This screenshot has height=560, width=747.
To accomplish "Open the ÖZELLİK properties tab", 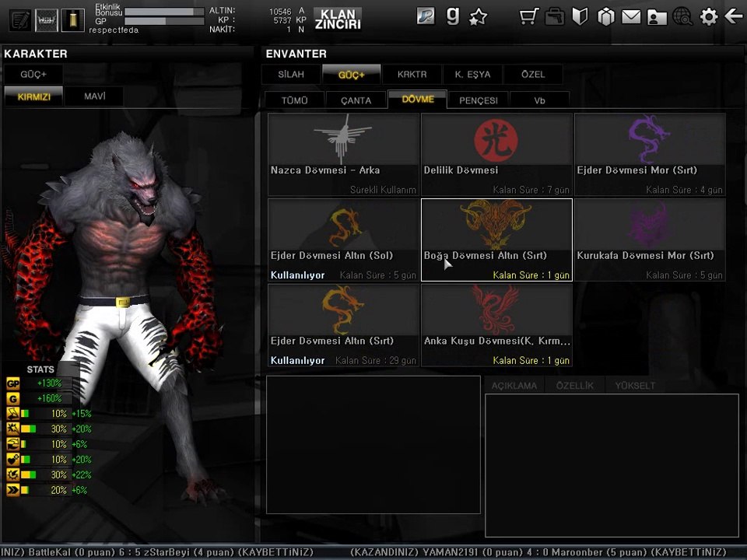I will [574, 386].
